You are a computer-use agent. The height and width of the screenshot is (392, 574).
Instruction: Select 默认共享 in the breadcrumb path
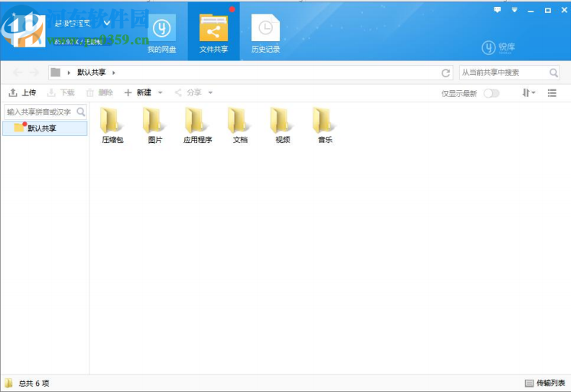click(x=91, y=73)
